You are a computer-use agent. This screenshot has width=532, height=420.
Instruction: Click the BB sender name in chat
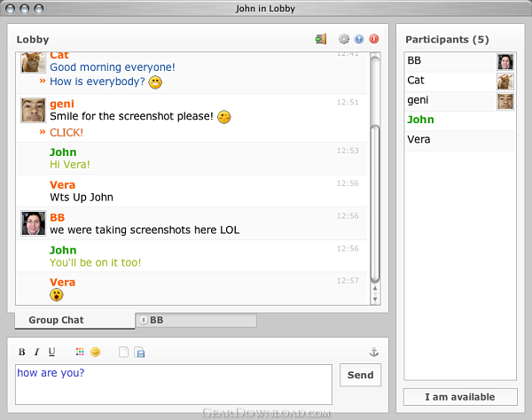58,218
